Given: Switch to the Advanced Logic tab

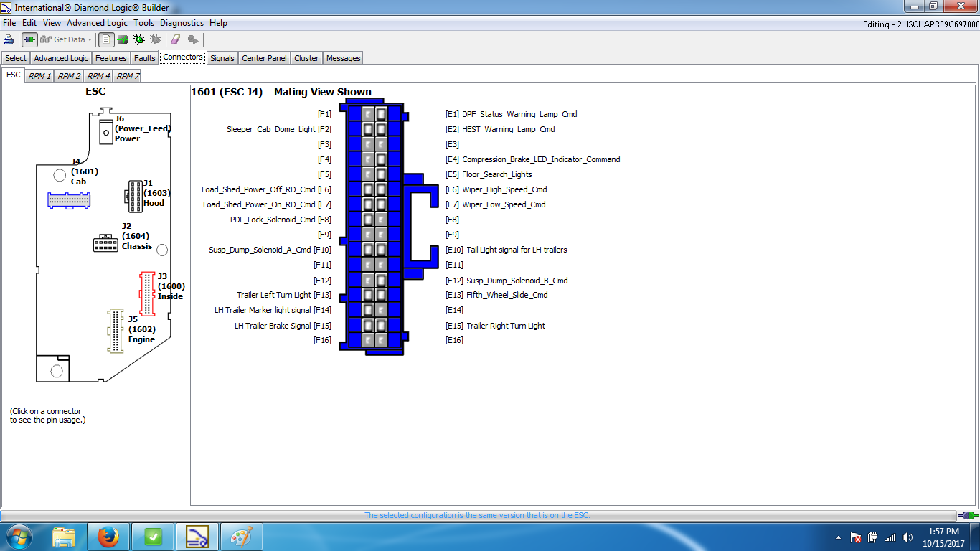Looking at the screenshot, I should pyautogui.click(x=61, y=58).
